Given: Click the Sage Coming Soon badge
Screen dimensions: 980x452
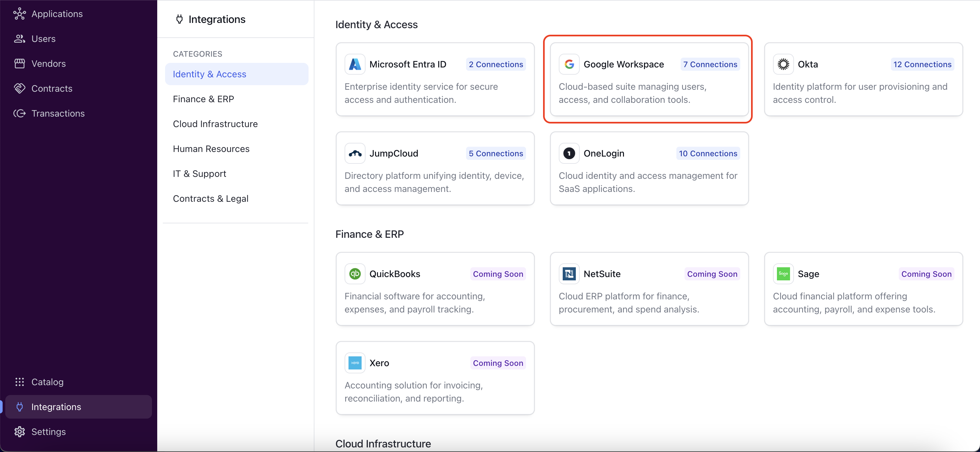Looking at the screenshot, I should pos(926,274).
